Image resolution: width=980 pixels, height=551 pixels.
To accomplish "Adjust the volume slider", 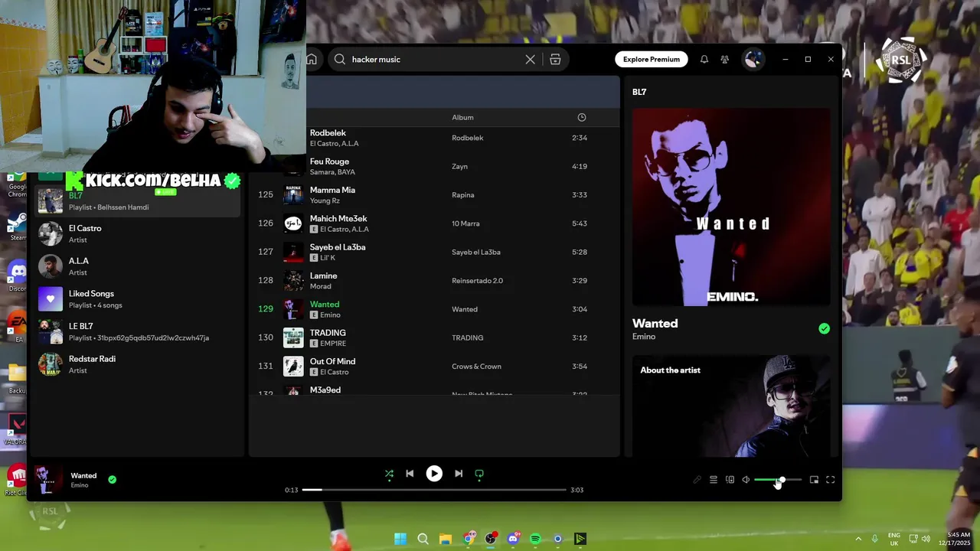I will (x=778, y=480).
